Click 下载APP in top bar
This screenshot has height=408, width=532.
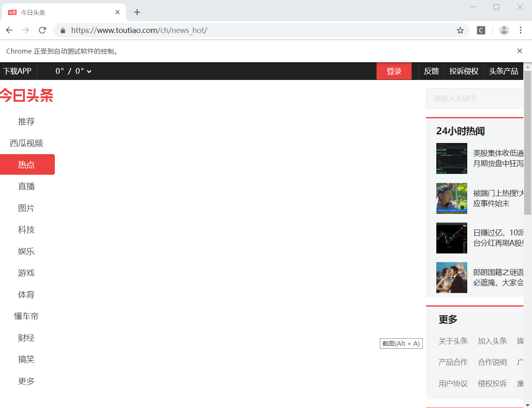coord(17,71)
